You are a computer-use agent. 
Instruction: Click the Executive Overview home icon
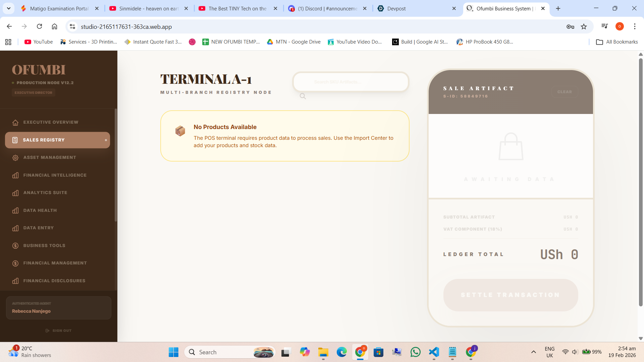[x=15, y=122]
